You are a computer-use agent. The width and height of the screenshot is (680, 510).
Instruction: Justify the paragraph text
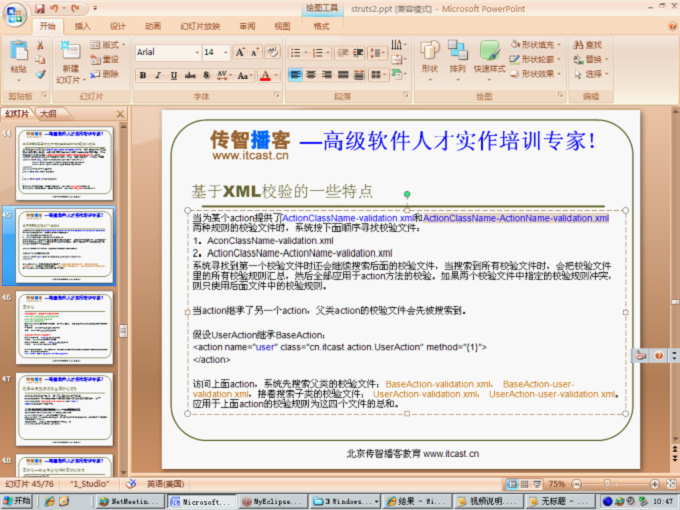pos(343,75)
